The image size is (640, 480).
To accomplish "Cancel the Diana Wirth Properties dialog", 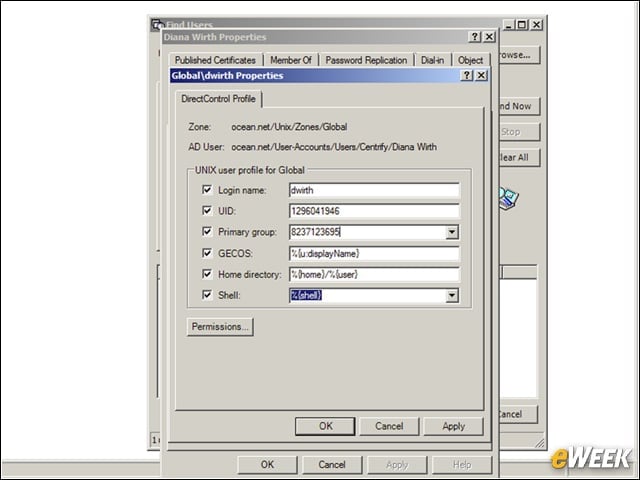I will 332,464.
